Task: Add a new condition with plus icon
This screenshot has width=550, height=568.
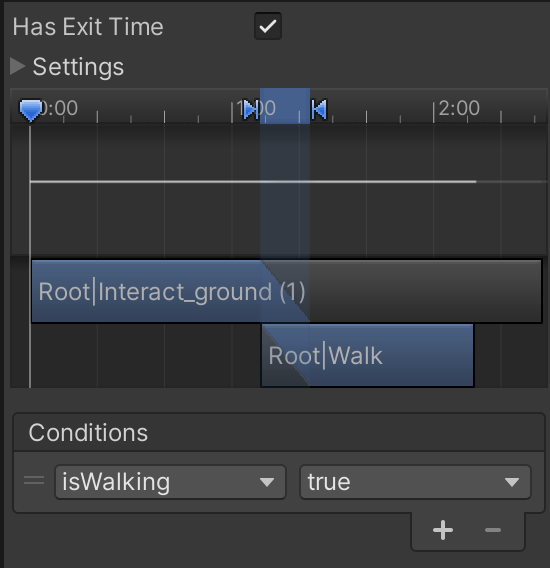Action: pos(443,530)
